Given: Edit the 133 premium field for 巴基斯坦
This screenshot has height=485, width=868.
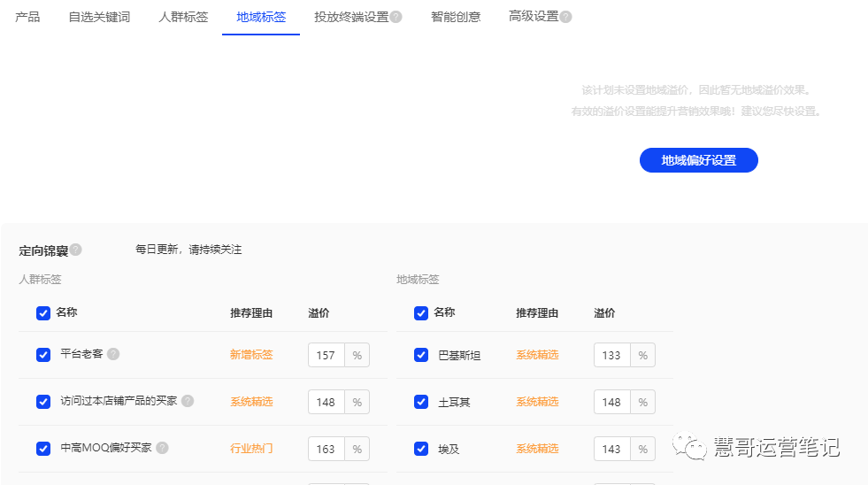Looking at the screenshot, I should (611, 355).
